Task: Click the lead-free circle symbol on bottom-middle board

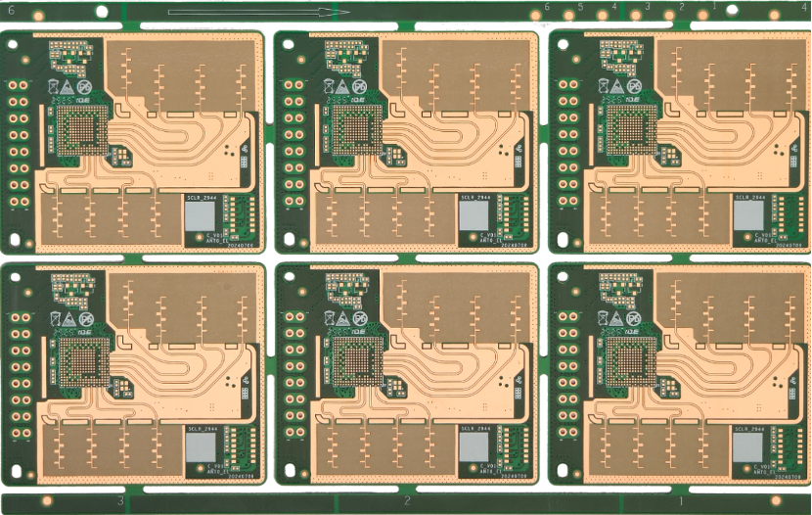Action: click(362, 319)
